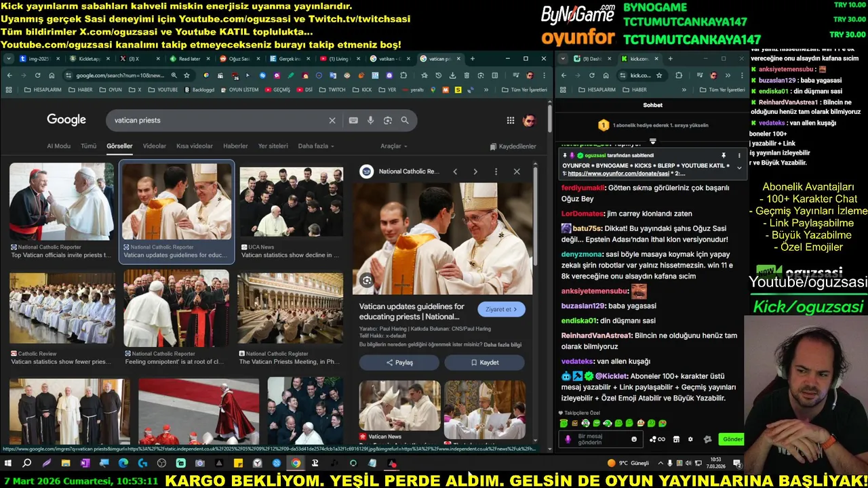Switch to the Videolar tab
Image resolution: width=868 pixels, height=488 pixels.
[x=154, y=146]
